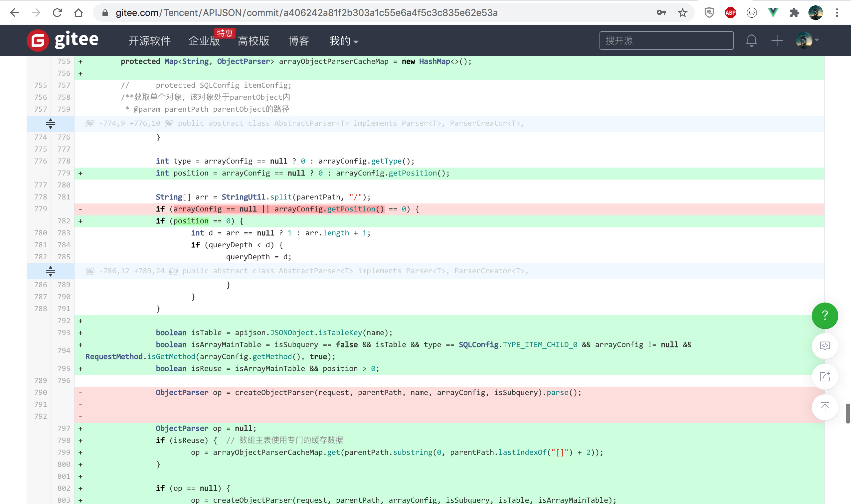The height and width of the screenshot is (504, 851).
Task: Click the Gitee logo
Action: (63, 41)
